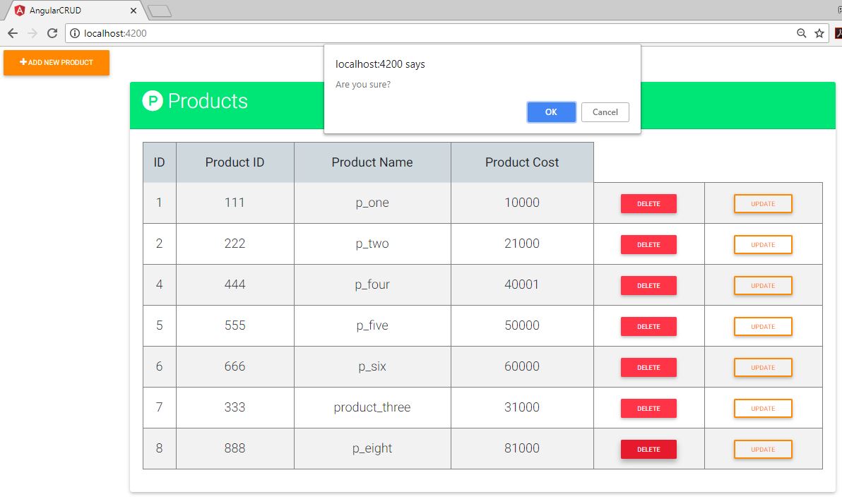
Task: Click the new tab button
Action: (x=159, y=10)
